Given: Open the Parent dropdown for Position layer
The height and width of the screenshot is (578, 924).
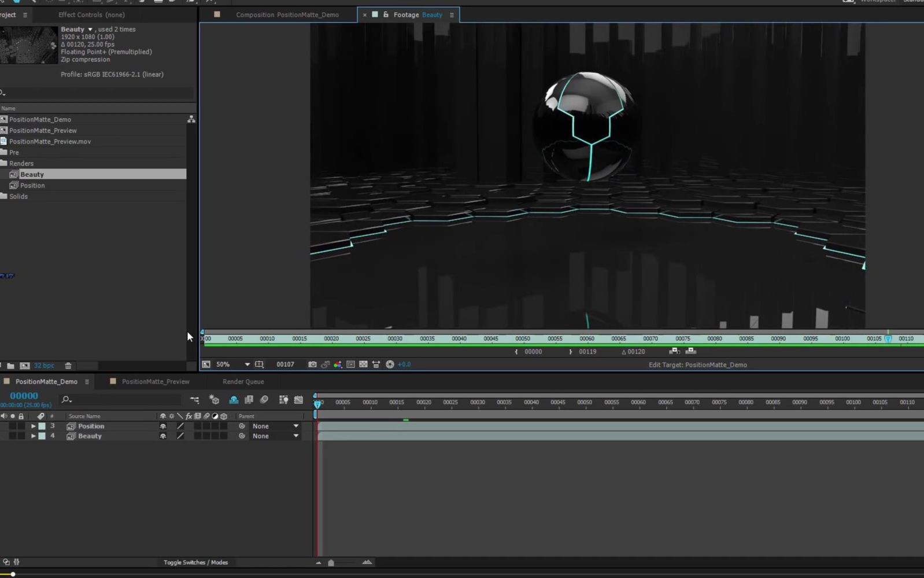Looking at the screenshot, I should pyautogui.click(x=275, y=426).
